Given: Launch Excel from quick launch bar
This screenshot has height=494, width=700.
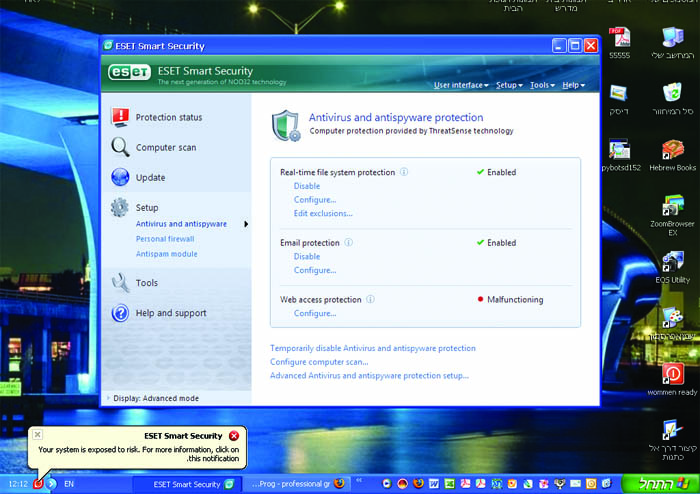Looking at the screenshot, I should click(x=450, y=484).
